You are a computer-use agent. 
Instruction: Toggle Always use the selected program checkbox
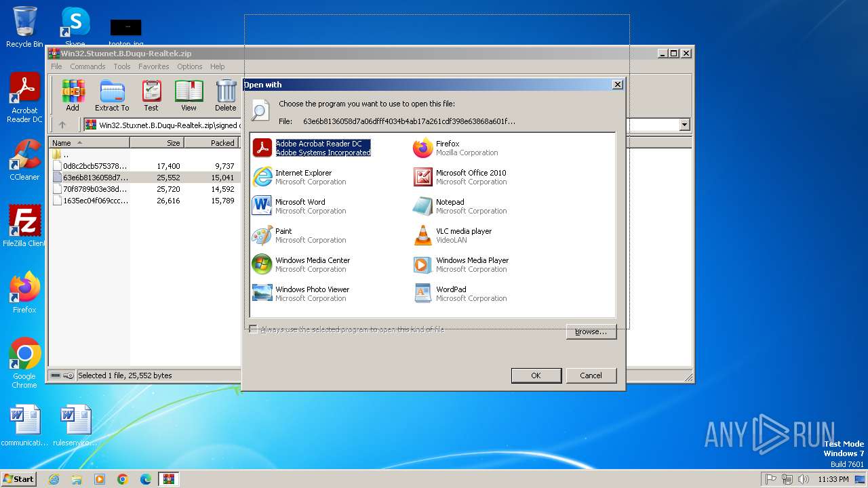click(x=253, y=329)
